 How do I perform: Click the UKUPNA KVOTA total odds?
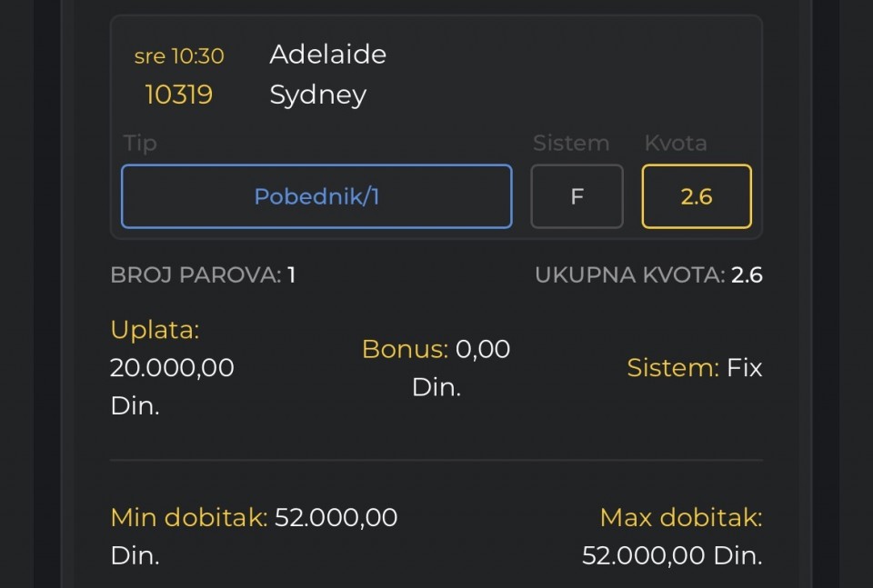pyautogui.click(x=648, y=275)
